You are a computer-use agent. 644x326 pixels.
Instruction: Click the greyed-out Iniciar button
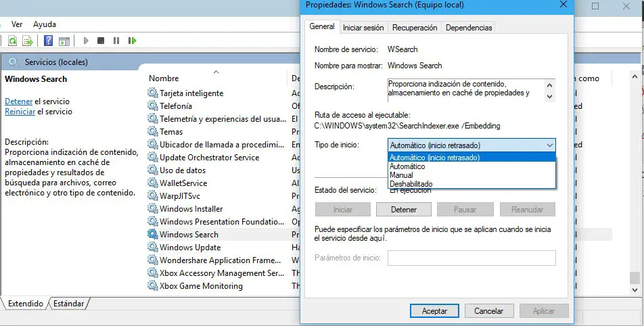point(343,210)
